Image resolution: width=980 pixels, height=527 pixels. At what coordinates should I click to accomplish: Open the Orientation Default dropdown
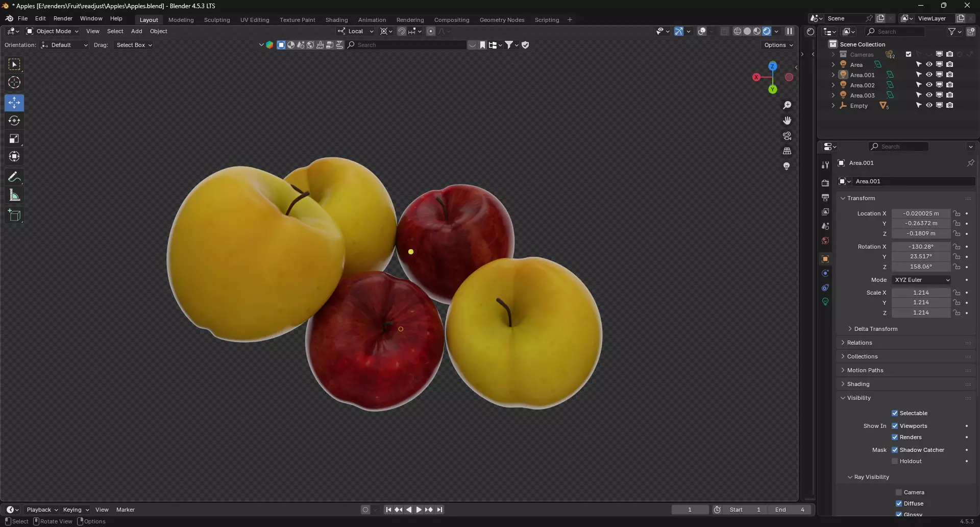click(x=65, y=45)
